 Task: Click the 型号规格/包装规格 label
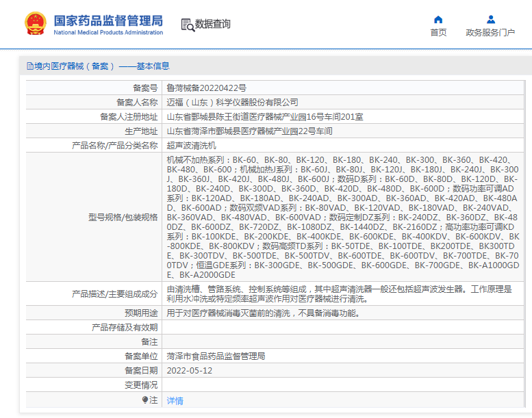[x=123, y=218]
